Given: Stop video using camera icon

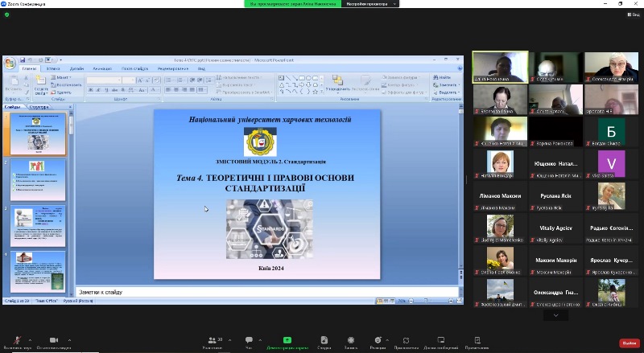Looking at the screenshot, I should pos(54,340).
